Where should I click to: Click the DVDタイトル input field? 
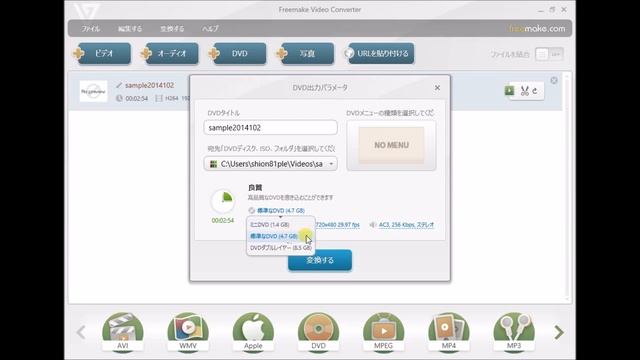tap(271, 128)
